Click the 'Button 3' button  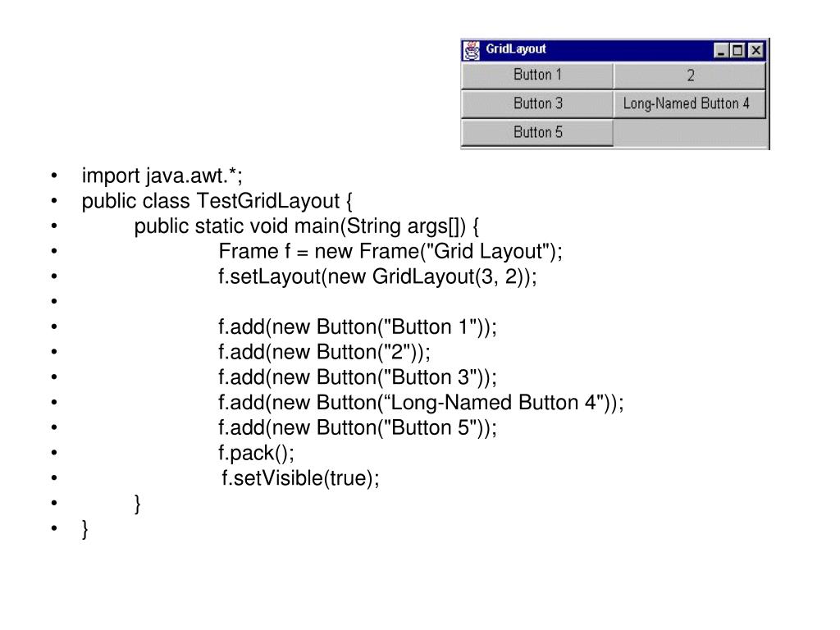537,104
